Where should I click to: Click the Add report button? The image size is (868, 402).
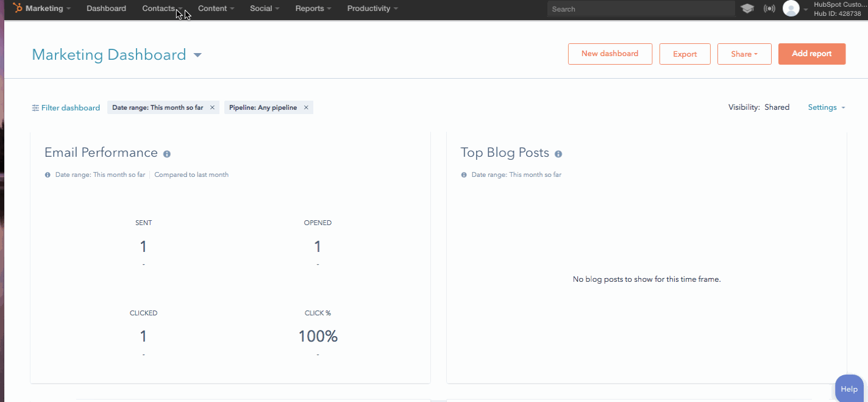811,54
